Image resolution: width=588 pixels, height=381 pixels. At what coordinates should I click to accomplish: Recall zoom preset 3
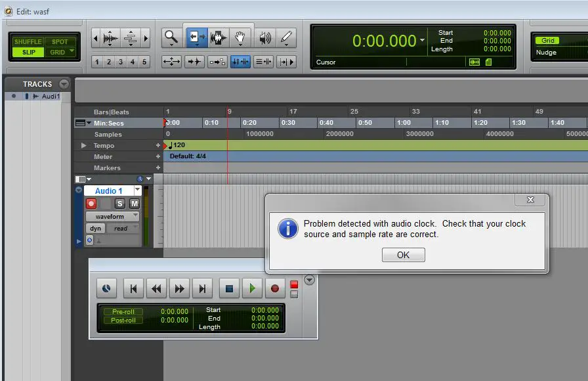pyautogui.click(x=120, y=62)
